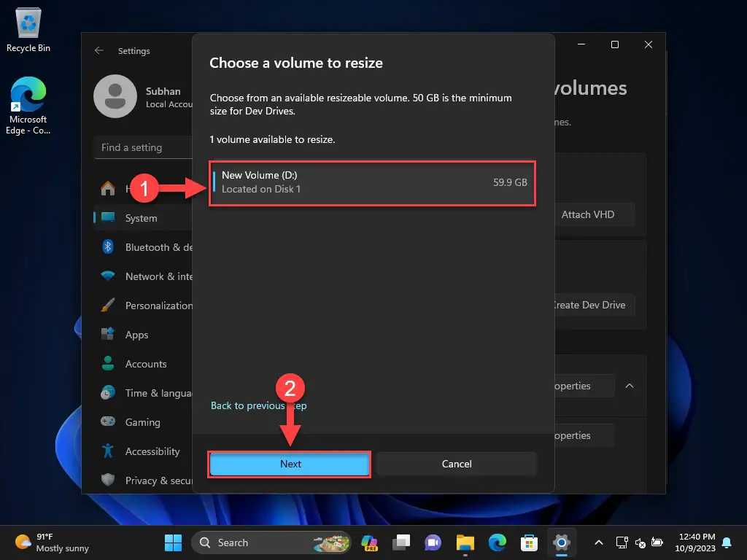This screenshot has width=747, height=560.
Task: Open Accounts settings
Action: click(x=143, y=365)
